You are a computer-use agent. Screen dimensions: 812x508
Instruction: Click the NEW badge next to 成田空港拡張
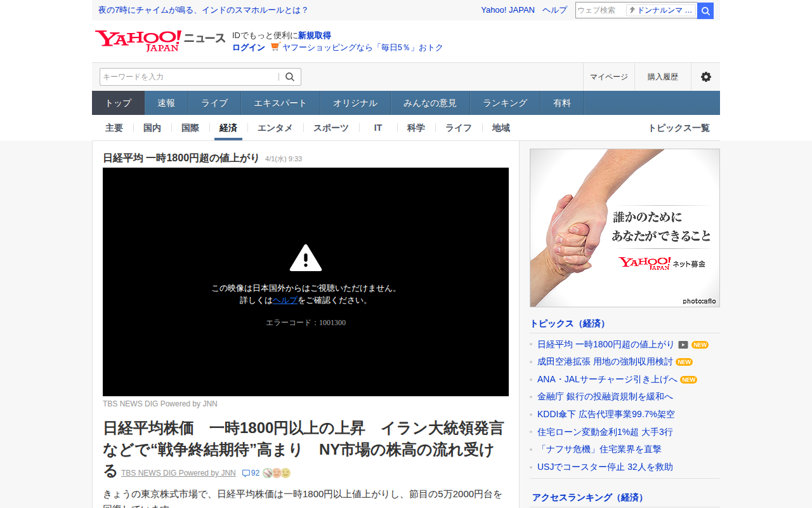684,362
